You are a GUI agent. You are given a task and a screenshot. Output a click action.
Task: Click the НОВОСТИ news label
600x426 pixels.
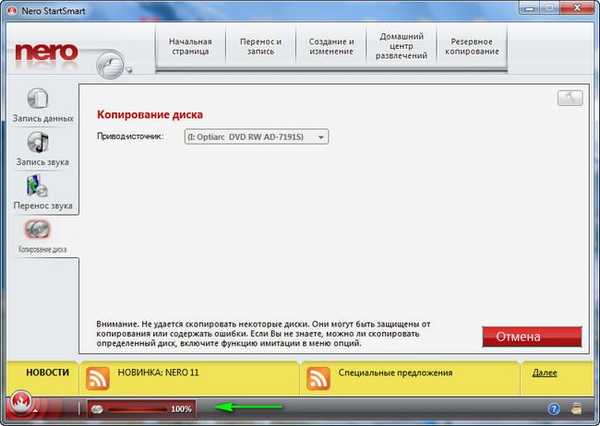47,372
